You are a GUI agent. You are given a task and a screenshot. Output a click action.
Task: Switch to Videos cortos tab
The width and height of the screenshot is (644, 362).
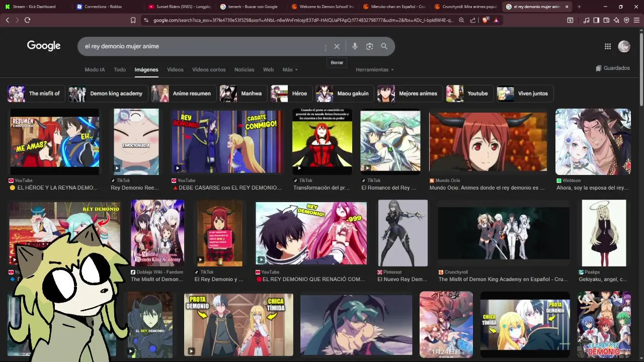tap(209, 69)
